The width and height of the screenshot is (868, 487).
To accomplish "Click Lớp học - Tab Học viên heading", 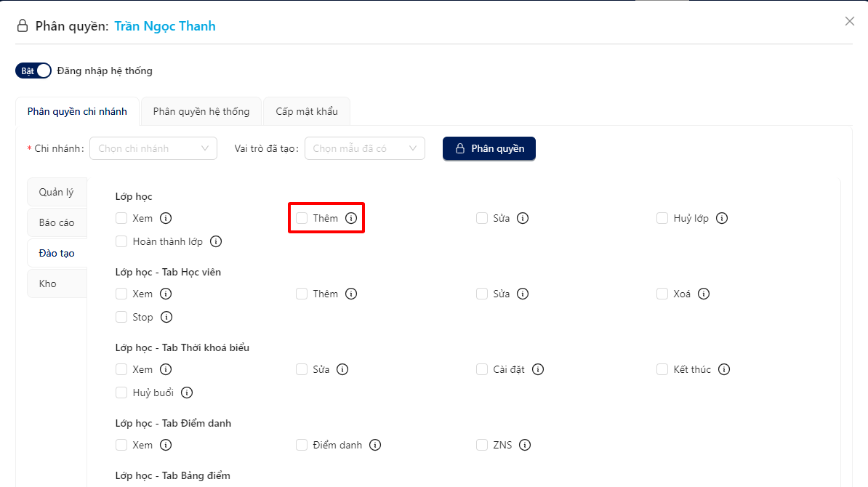I will coord(168,272).
